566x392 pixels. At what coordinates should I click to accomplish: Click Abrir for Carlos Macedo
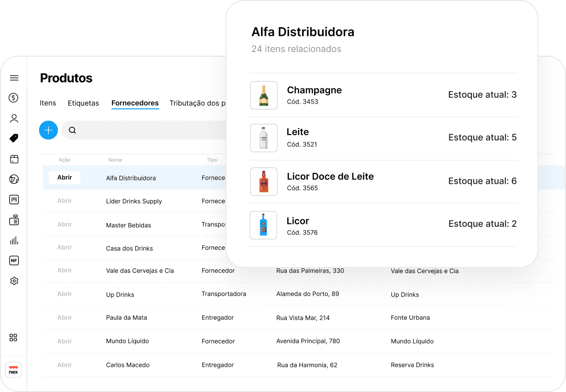click(x=65, y=365)
